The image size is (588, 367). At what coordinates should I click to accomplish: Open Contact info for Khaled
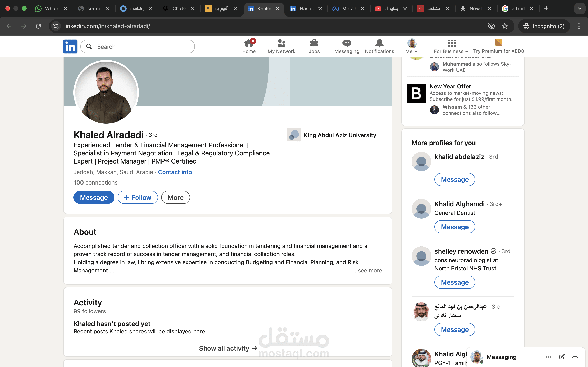click(175, 172)
